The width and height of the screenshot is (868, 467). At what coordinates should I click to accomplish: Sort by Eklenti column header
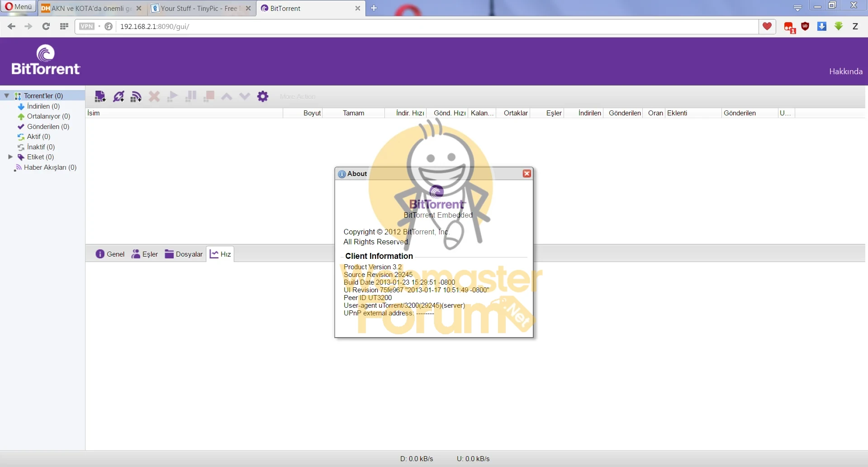tap(693, 113)
